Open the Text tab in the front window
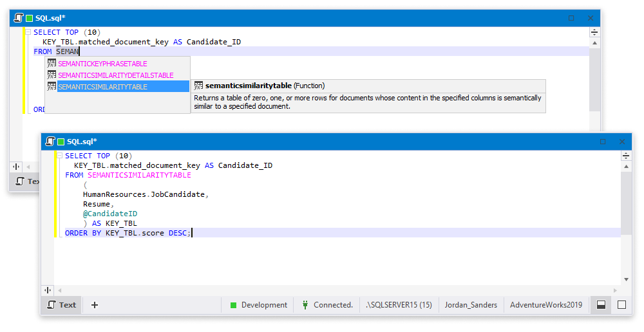Screen dimensions: 644x332 pos(62,305)
